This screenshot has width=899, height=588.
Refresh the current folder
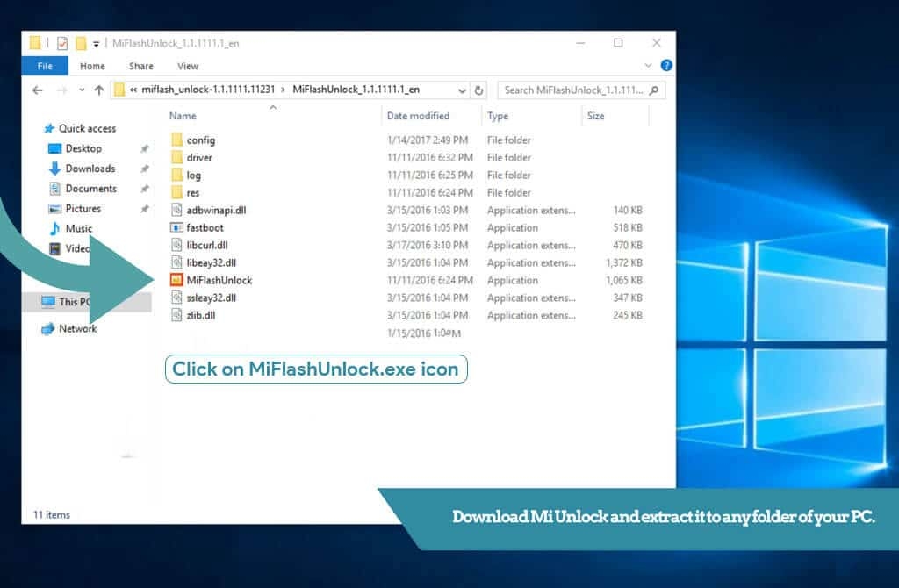pyautogui.click(x=478, y=90)
